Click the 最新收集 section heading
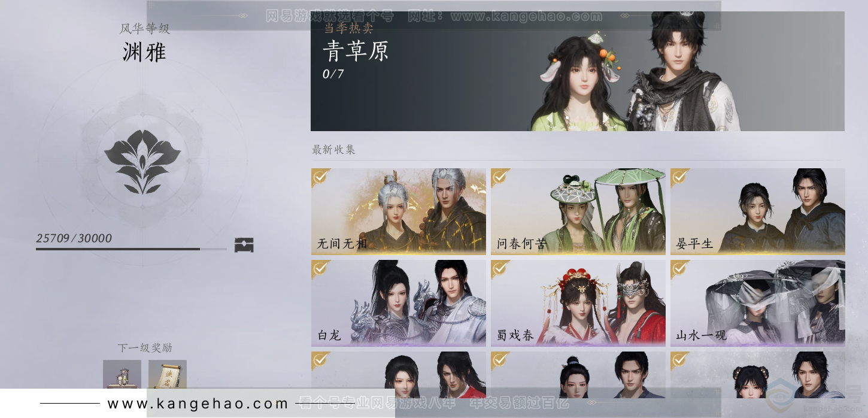 pyautogui.click(x=333, y=150)
